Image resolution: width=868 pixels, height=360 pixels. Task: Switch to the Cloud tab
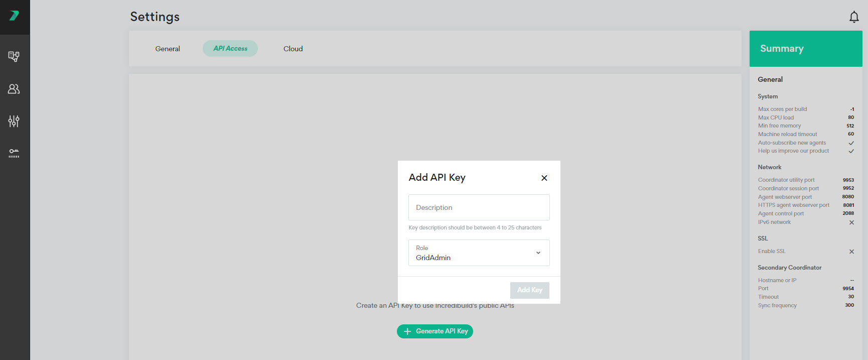(x=293, y=49)
